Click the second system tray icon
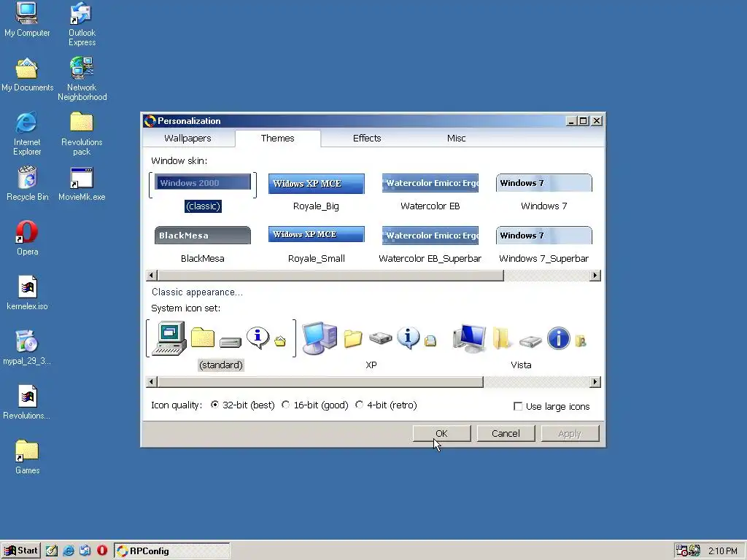The height and width of the screenshot is (560, 747). click(x=694, y=551)
